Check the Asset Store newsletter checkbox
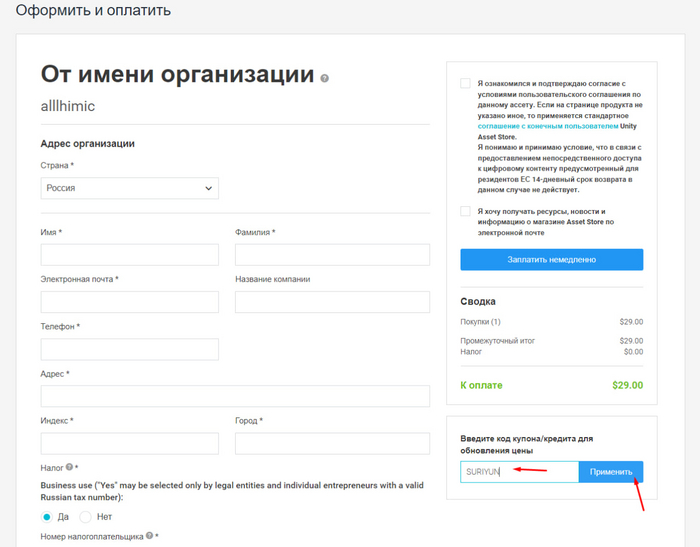 pyautogui.click(x=465, y=211)
